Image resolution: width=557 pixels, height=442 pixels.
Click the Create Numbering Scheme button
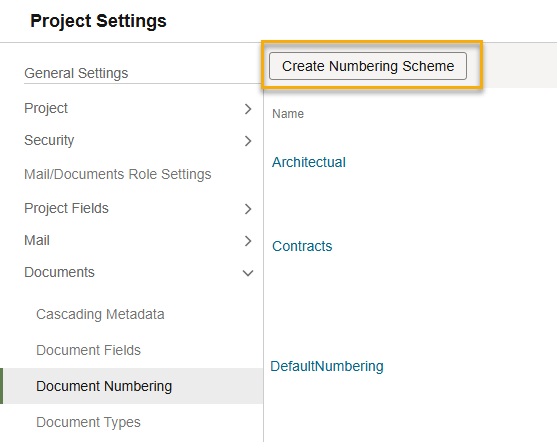click(368, 66)
